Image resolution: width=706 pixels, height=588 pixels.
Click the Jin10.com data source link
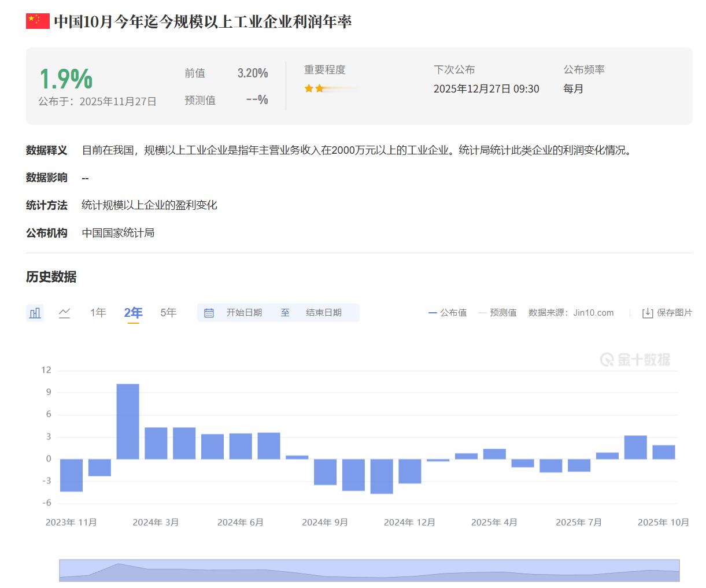(x=593, y=312)
